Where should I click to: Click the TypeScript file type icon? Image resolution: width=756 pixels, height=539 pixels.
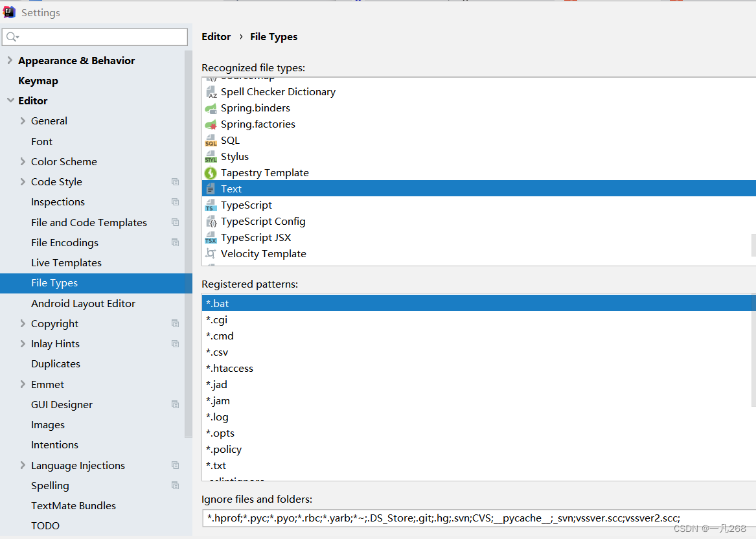[x=211, y=205]
